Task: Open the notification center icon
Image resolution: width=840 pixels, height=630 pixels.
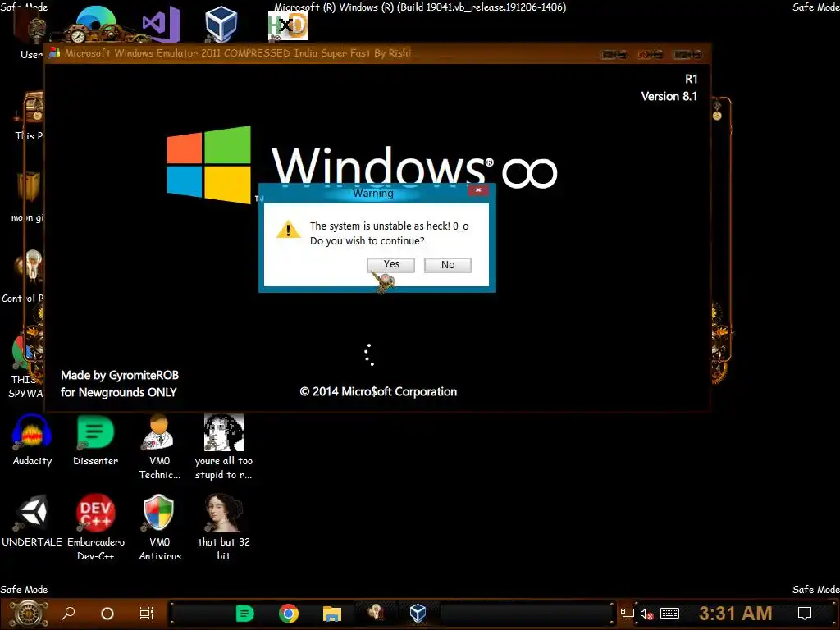Action: pyautogui.click(x=804, y=614)
